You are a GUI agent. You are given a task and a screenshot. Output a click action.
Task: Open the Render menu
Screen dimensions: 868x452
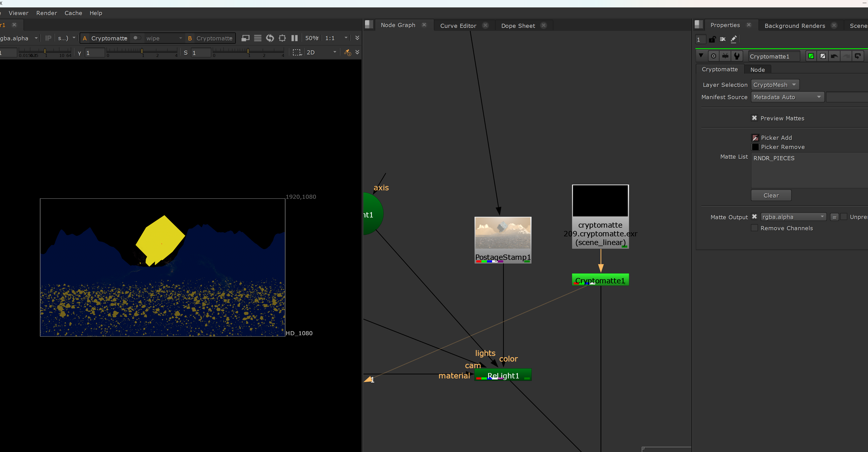point(46,13)
